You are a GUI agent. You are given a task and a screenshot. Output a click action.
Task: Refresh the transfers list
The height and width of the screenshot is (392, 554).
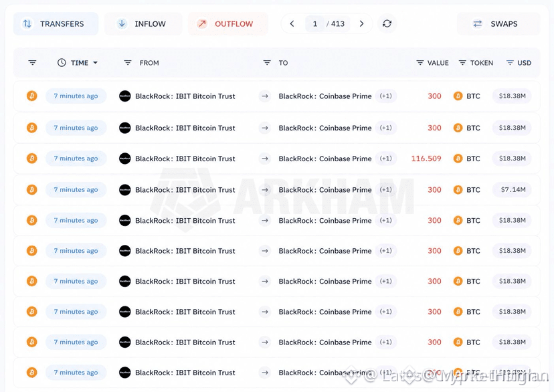[x=387, y=23]
